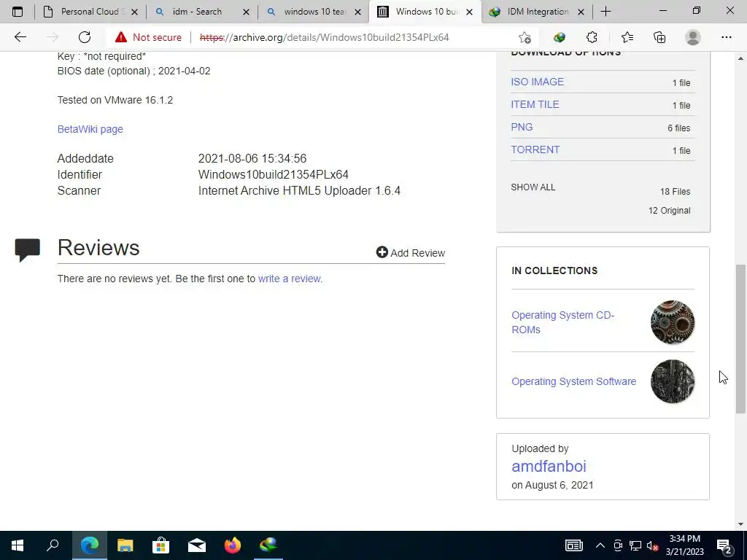Viewport: 747px width, 560px height.
Task: Open the Favorites list icon
Action: point(627,37)
